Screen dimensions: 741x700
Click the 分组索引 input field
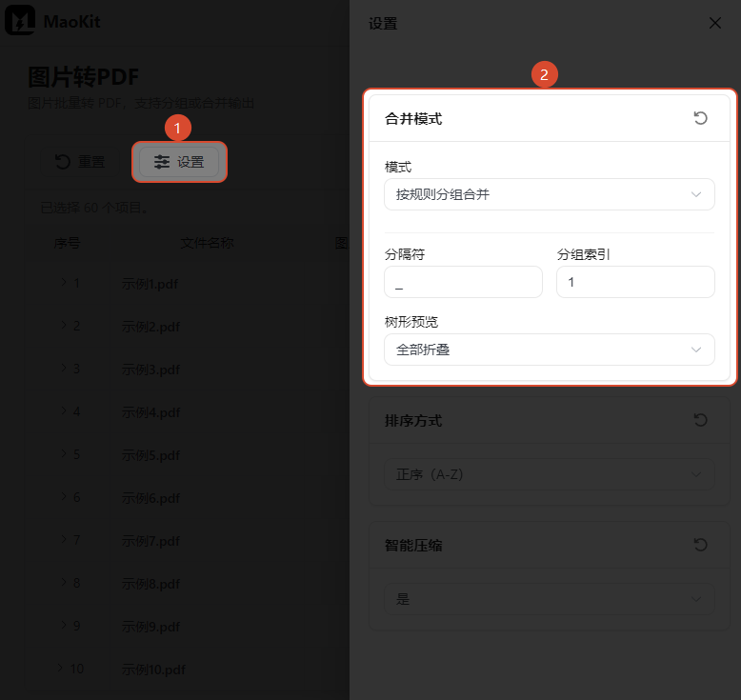pos(635,282)
